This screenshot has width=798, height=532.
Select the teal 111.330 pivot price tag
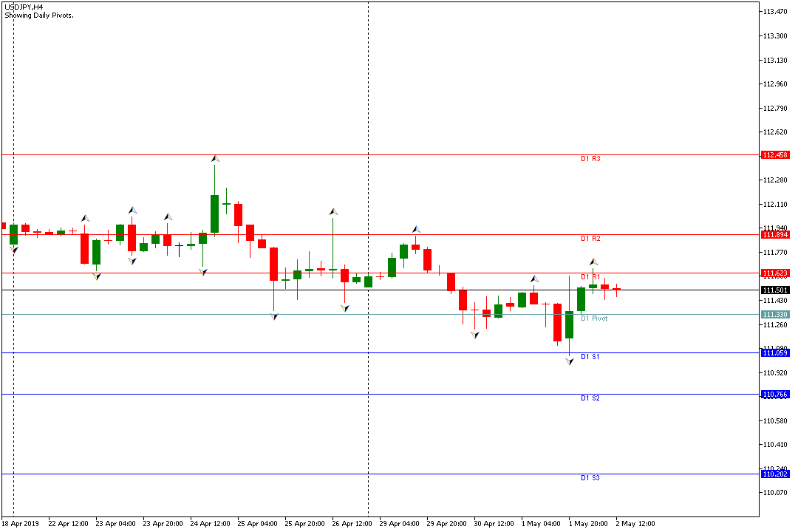776,315
